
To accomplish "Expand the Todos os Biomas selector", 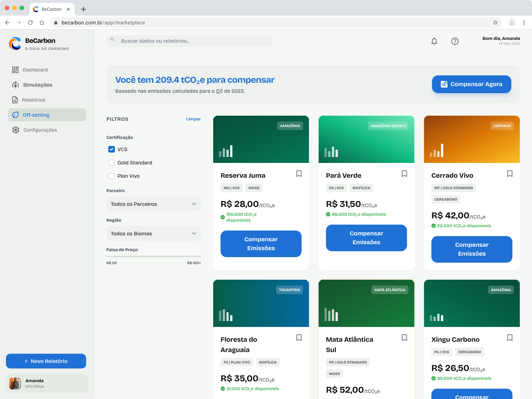I will (x=153, y=233).
